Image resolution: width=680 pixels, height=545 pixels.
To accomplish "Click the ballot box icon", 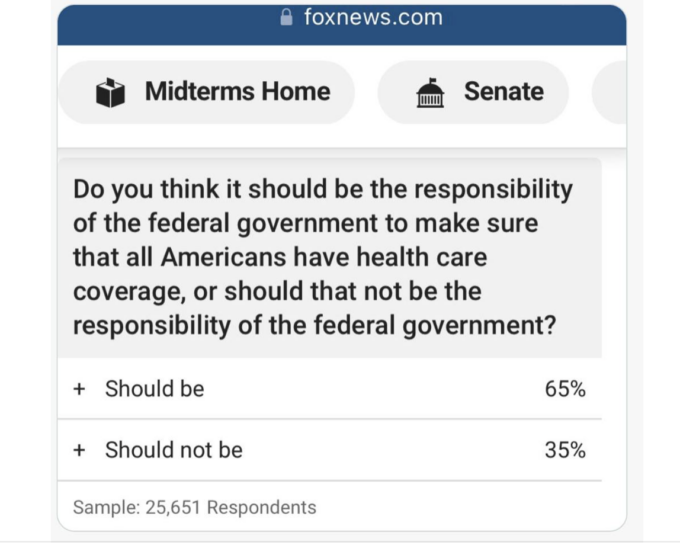I will (x=110, y=92).
